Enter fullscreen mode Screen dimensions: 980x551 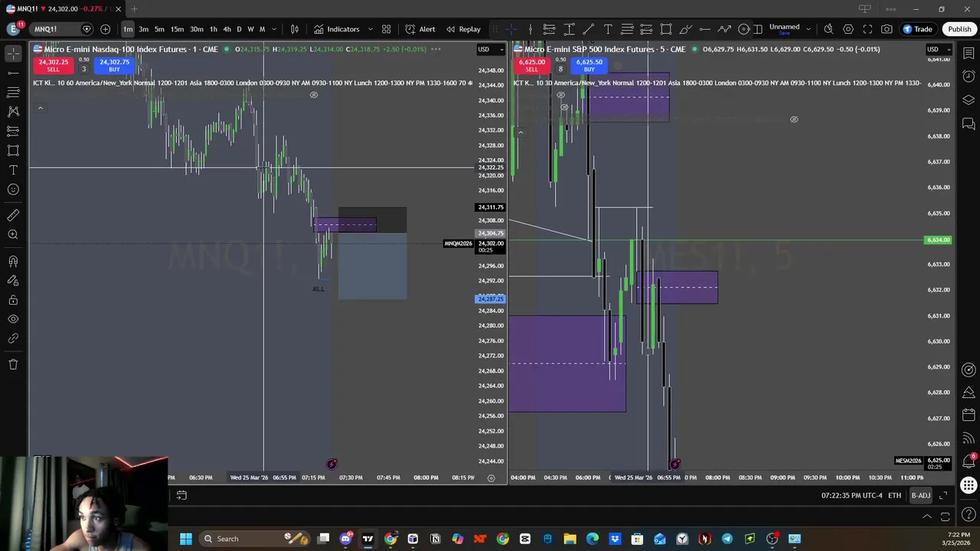(x=867, y=29)
